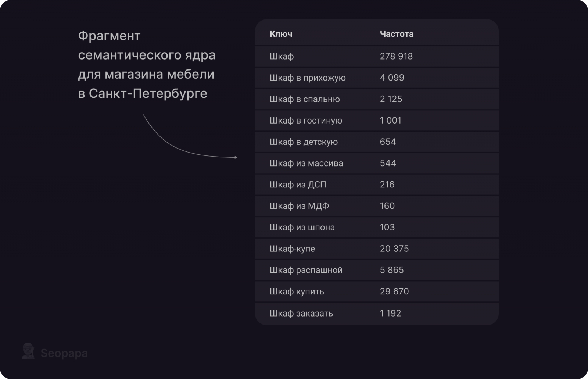Click the Шкаф в спальню keyword
This screenshot has width=588, height=379.
pyautogui.click(x=305, y=99)
